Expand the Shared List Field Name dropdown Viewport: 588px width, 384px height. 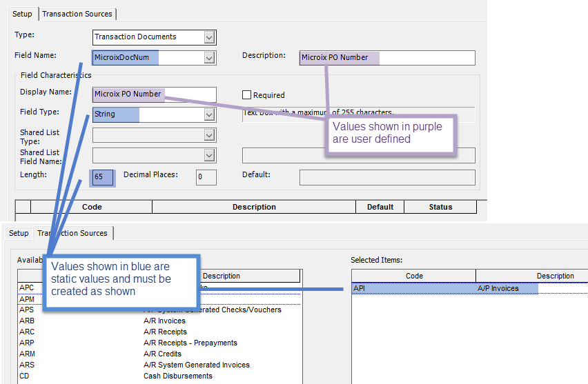[209, 156]
